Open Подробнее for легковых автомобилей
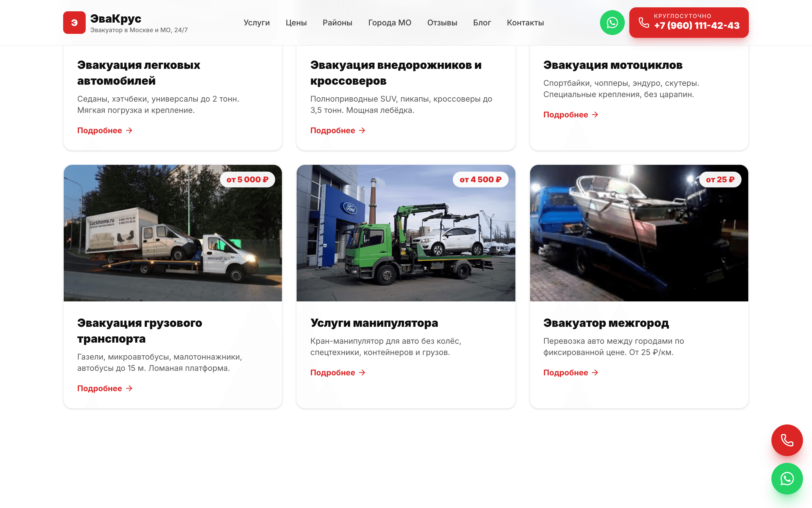Image resolution: width=812 pixels, height=508 pixels. (x=105, y=130)
